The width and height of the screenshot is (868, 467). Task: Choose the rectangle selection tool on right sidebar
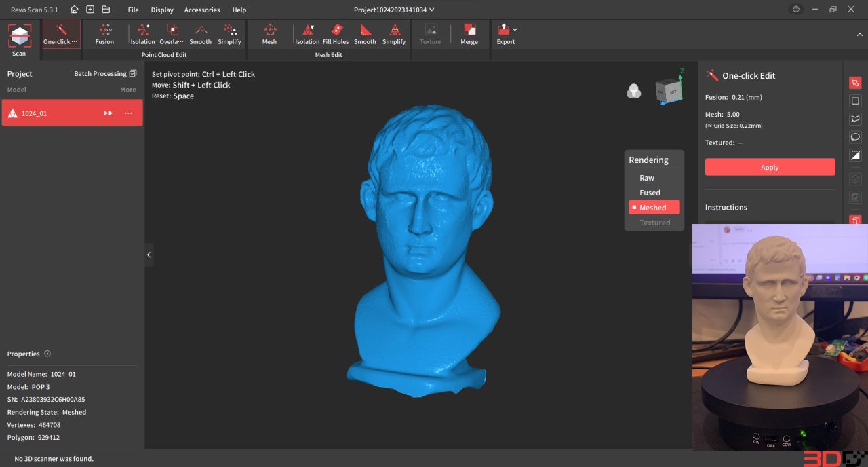pyautogui.click(x=855, y=100)
